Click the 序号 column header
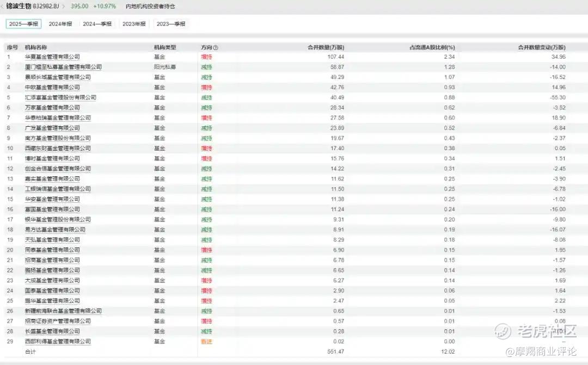The height and width of the screenshot is (365, 588). (x=13, y=47)
